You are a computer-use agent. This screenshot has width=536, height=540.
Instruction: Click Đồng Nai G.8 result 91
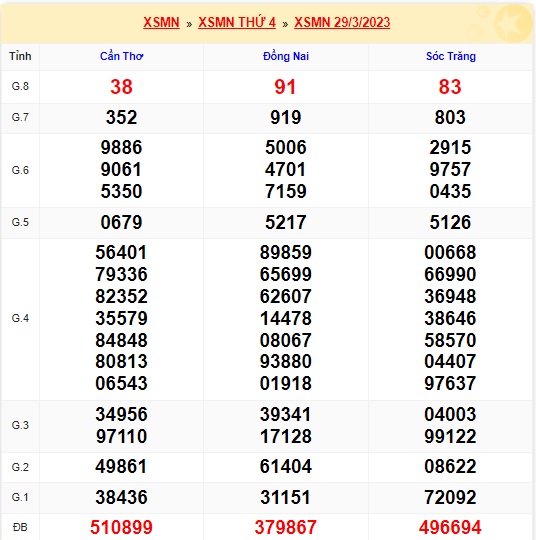point(285,87)
